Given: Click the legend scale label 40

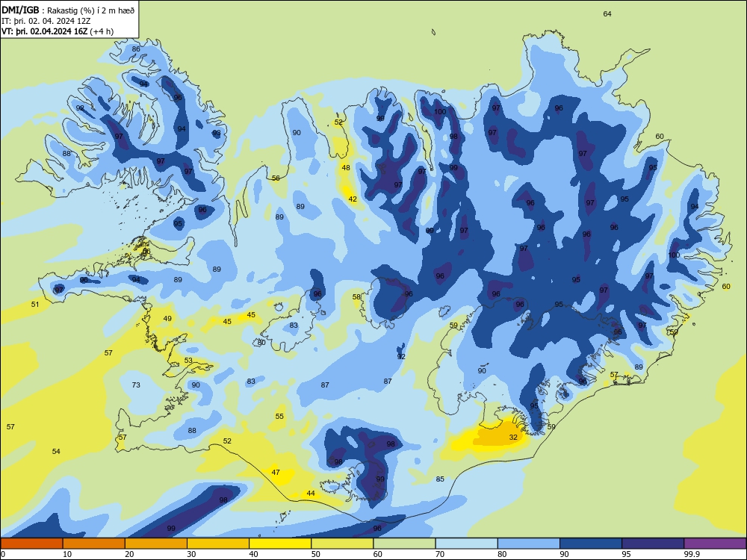Looking at the screenshot, I should (253, 554).
